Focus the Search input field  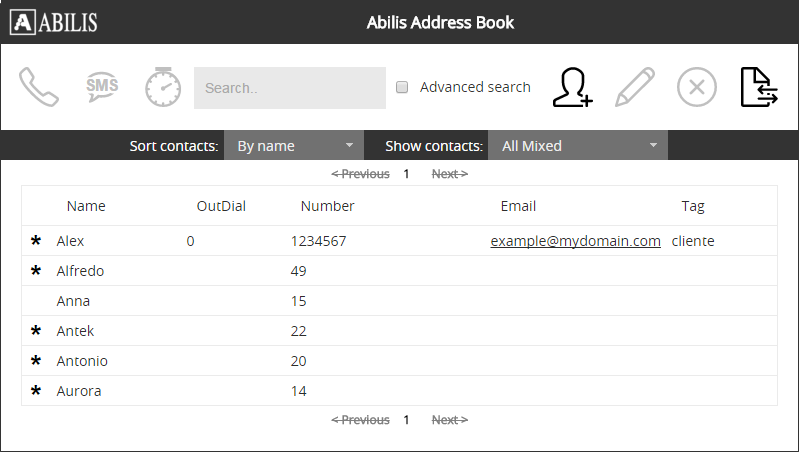click(x=289, y=88)
